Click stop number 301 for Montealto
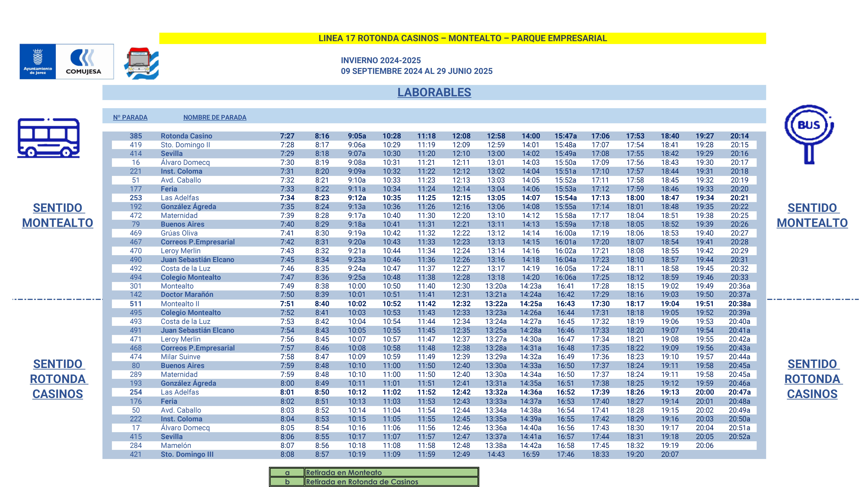This screenshot has width=868, height=487. pyautogui.click(x=136, y=286)
